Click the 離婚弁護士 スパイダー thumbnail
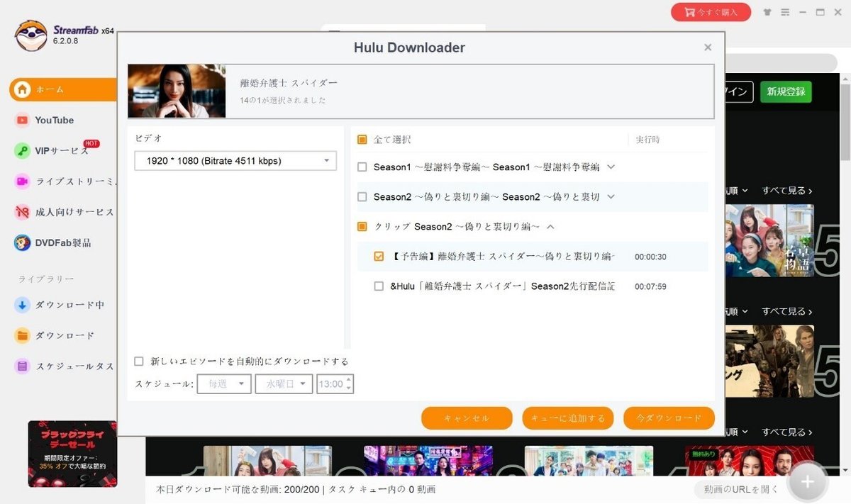Image resolution: width=851 pixels, height=504 pixels. [177, 91]
